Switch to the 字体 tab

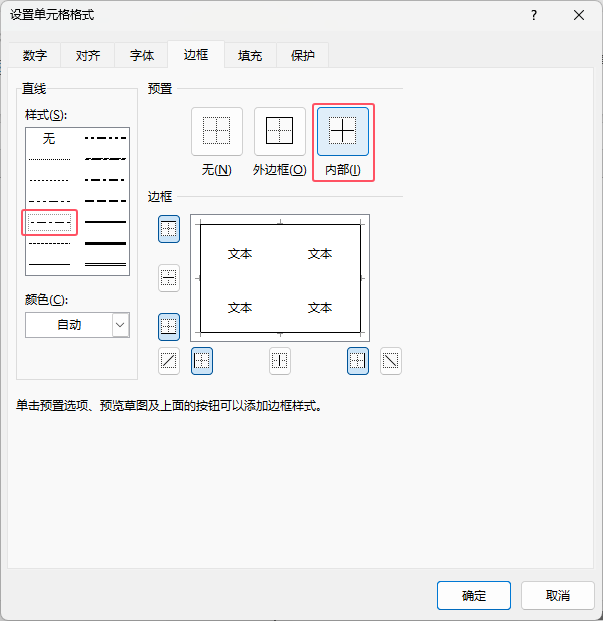pos(142,55)
